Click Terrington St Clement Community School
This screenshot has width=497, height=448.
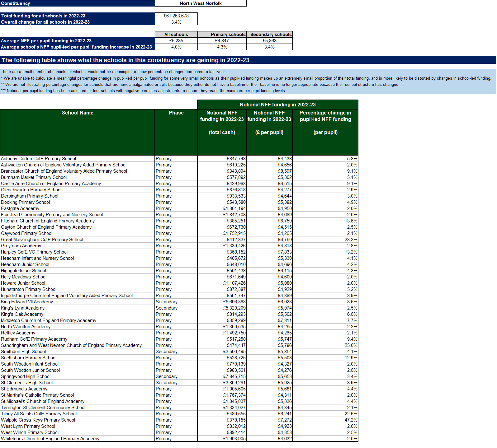tap(43, 408)
